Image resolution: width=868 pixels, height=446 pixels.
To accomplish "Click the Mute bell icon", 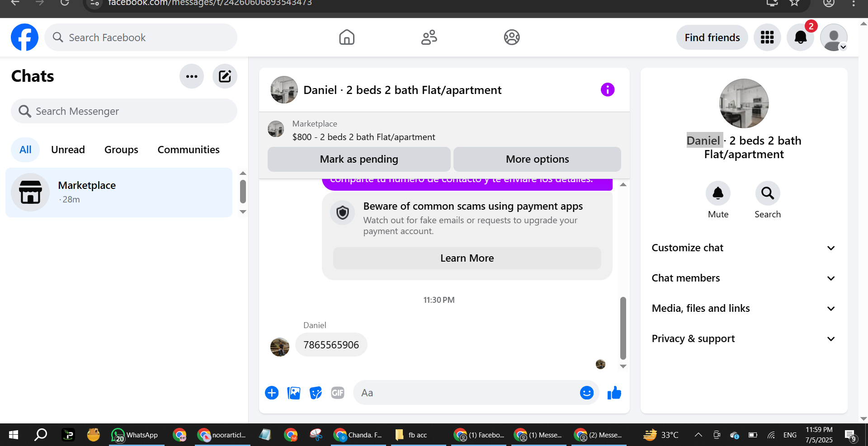I will pos(718,193).
